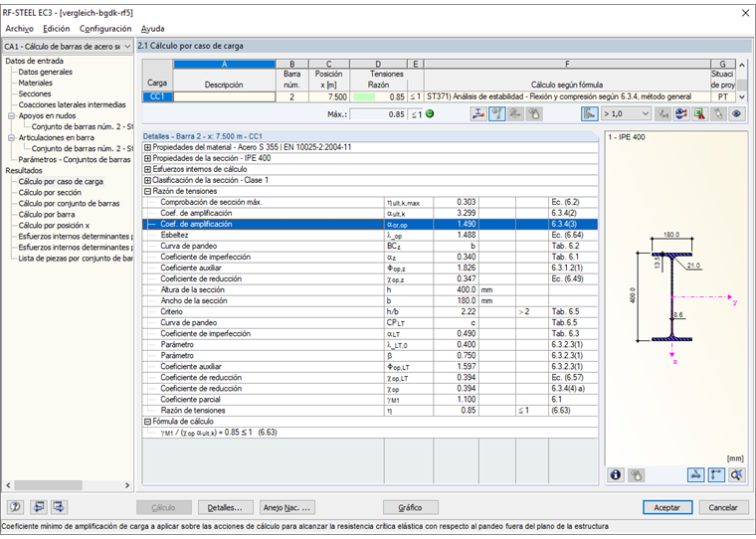Select Cálculo por posición x item
Screen dimensions: 756x539
click(54, 225)
